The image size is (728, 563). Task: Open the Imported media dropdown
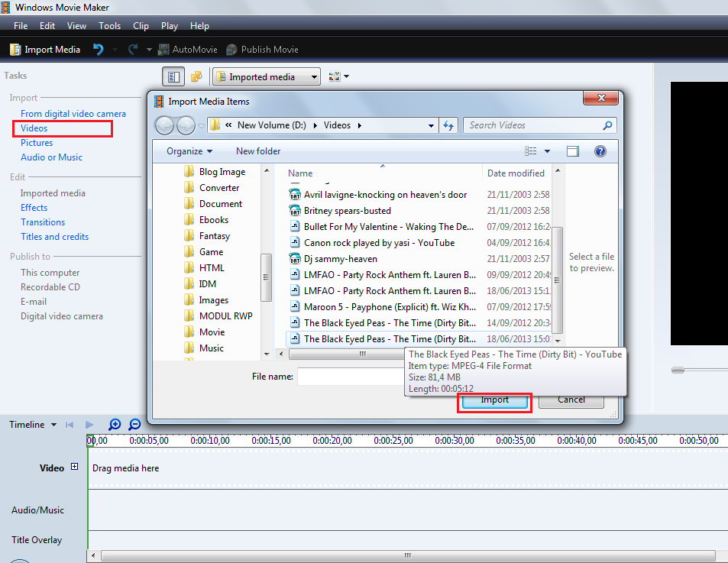tap(267, 76)
